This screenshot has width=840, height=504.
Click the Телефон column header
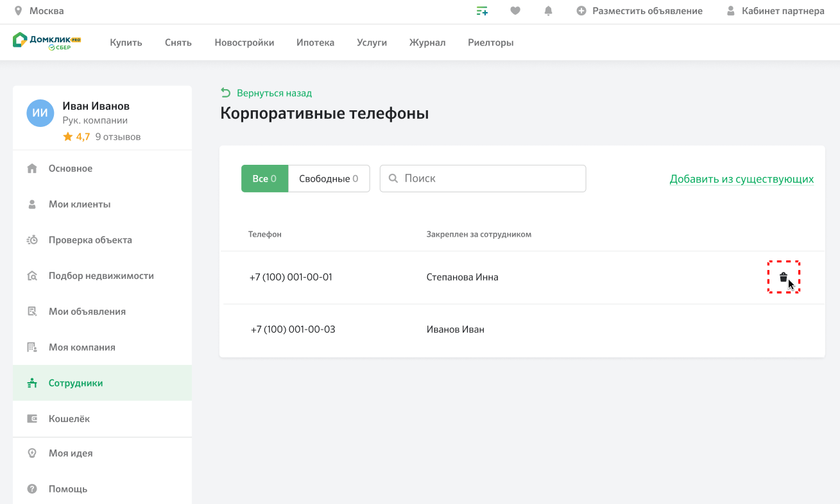click(x=265, y=234)
